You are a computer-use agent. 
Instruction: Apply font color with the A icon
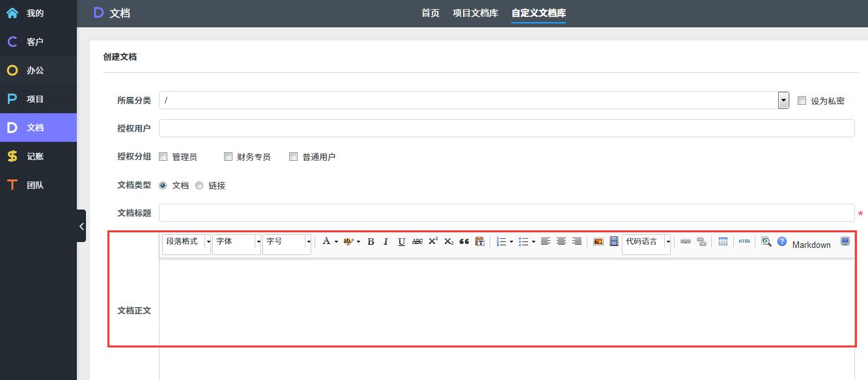pyautogui.click(x=326, y=241)
